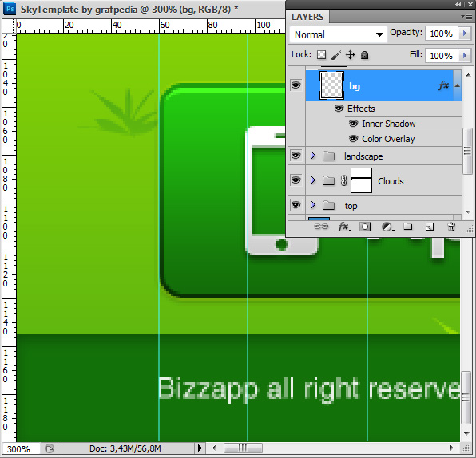
Task: Click the lock position move icon
Action: tap(350, 55)
